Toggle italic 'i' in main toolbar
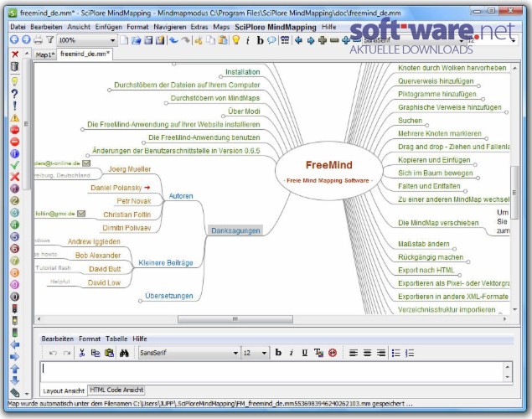This screenshot has width=532, height=419. (x=248, y=40)
